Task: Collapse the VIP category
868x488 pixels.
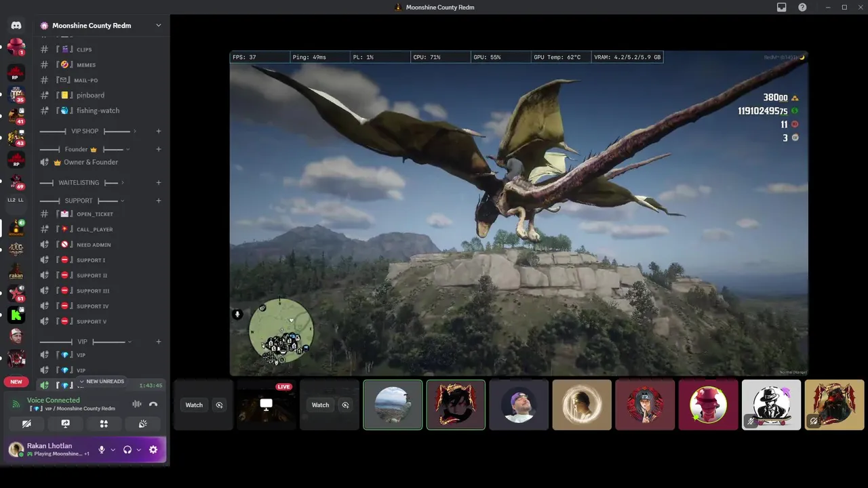Action: click(85, 342)
